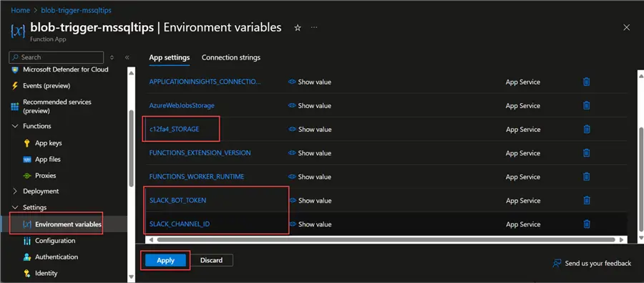Show value of FUNCTIONS_EXTENSION_VERSION
The height and width of the screenshot is (283, 644).
click(x=310, y=153)
